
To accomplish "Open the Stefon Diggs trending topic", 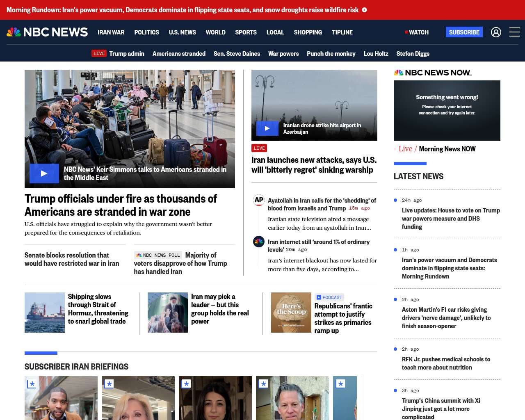I will [x=413, y=54].
